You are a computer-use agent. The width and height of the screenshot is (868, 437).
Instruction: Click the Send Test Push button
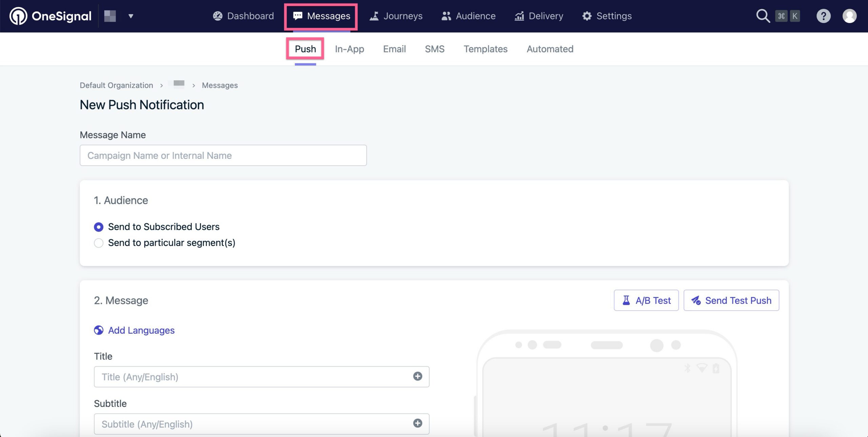click(731, 300)
